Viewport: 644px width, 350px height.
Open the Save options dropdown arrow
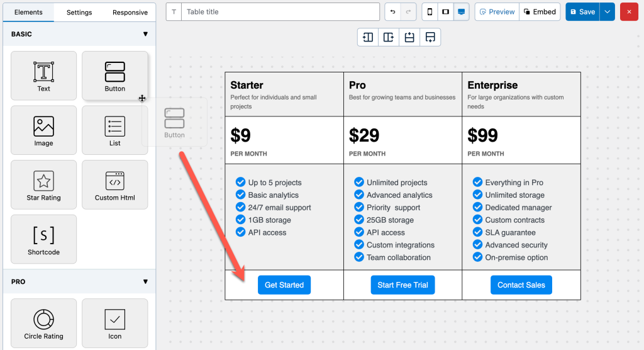coord(607,12)
